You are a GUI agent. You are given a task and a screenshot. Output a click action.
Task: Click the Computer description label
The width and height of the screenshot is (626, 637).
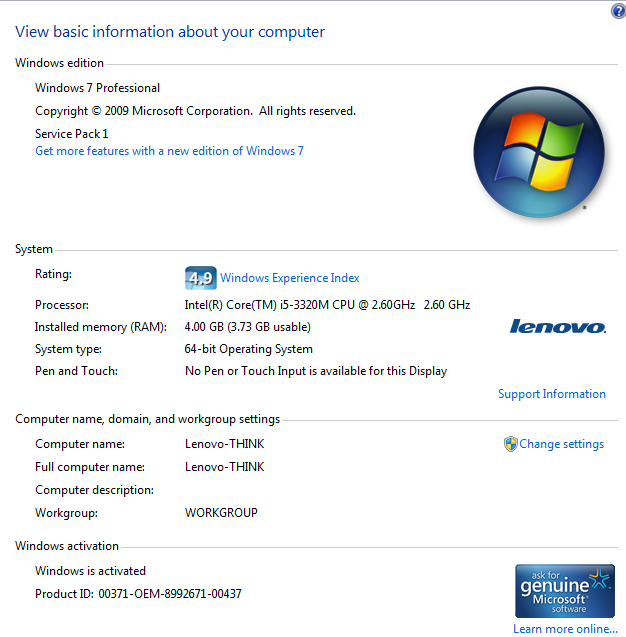pos(95,490)
